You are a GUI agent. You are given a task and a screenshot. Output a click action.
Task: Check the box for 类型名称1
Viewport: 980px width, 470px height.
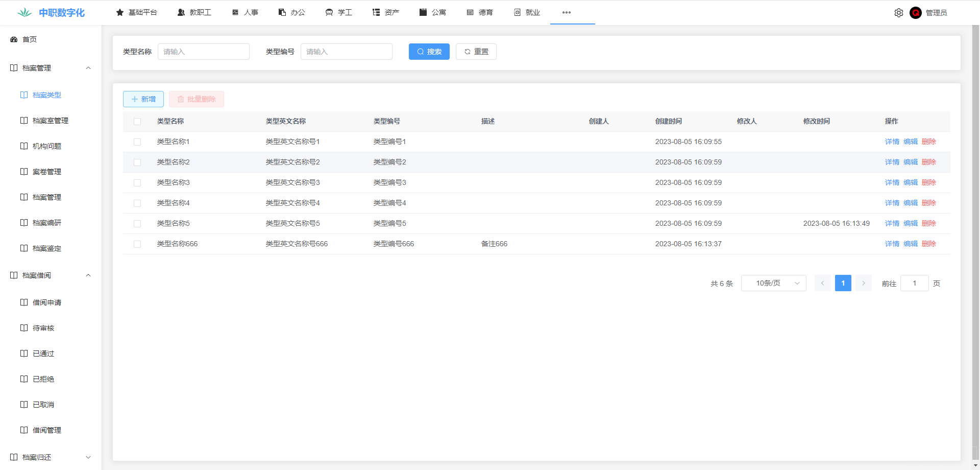[137, 142]
